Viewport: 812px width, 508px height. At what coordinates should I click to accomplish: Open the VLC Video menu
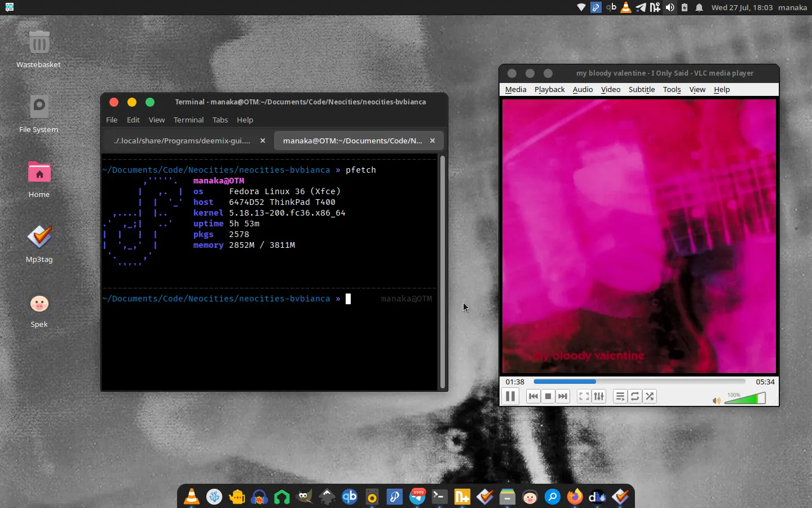(x=611, y=89)
